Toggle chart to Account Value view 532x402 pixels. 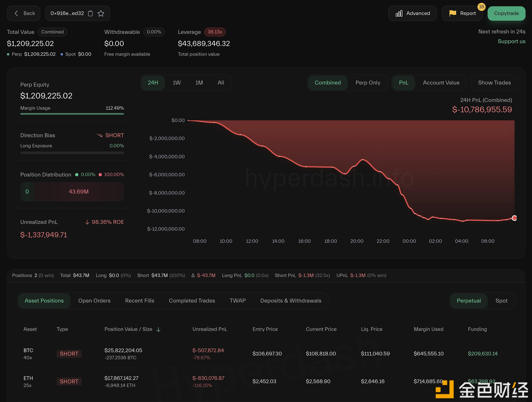click(x=441, y=83)
